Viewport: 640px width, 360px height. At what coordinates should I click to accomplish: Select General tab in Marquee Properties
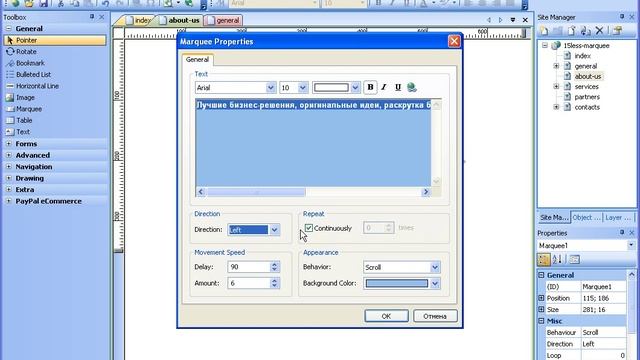tap(198, 60)
